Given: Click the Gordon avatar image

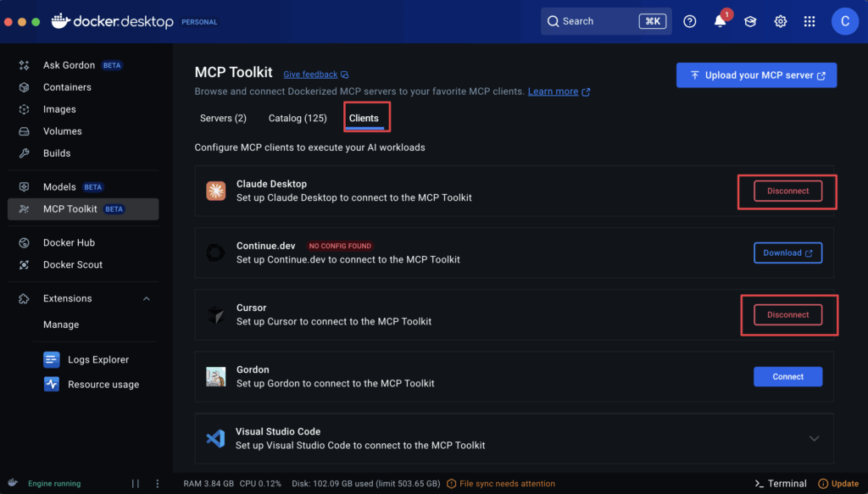Looking at the screenshot, I should pyautogui.click(x=216, y=377).
